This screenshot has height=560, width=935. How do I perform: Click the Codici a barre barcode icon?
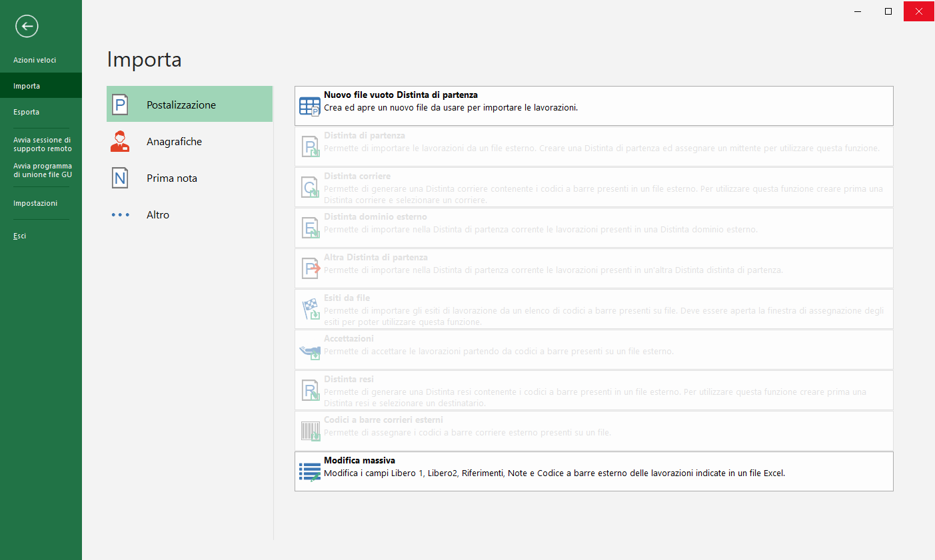tap(310, 431)
